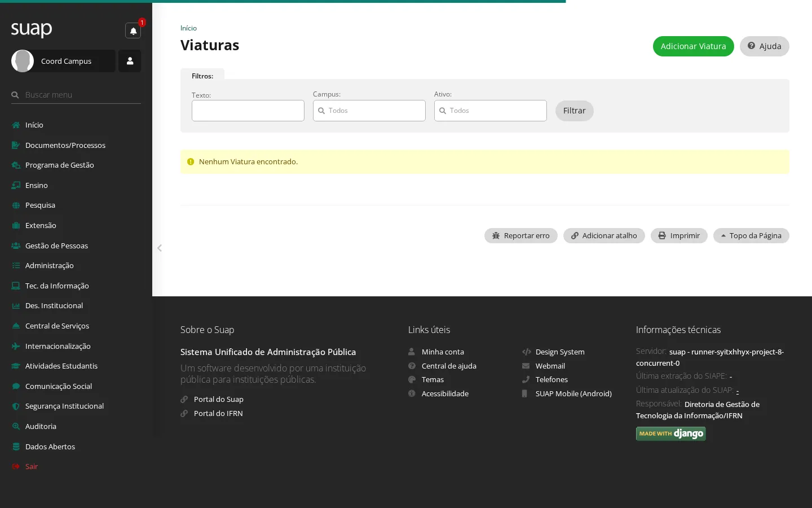Image resolution: width=812 pixels, height=508 pixels.
Task: Expand Gestão de Pessoas menu
Action: (76, 246)
